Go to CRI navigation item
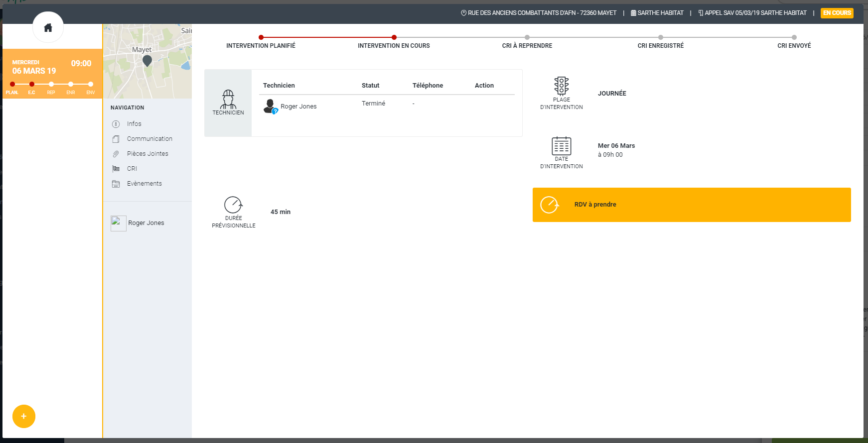The height and width of the screenshot is (443, 868). (x=132, y=169)
